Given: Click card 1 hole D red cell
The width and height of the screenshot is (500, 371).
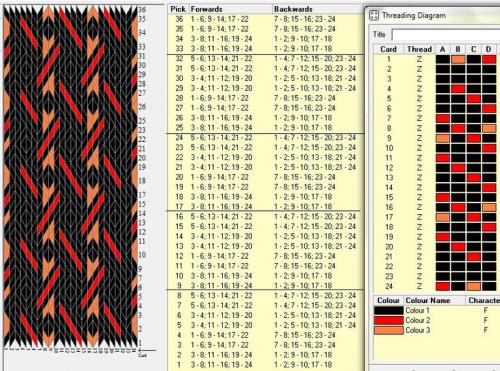Looking at the screenshot, I should coord(489,59).
